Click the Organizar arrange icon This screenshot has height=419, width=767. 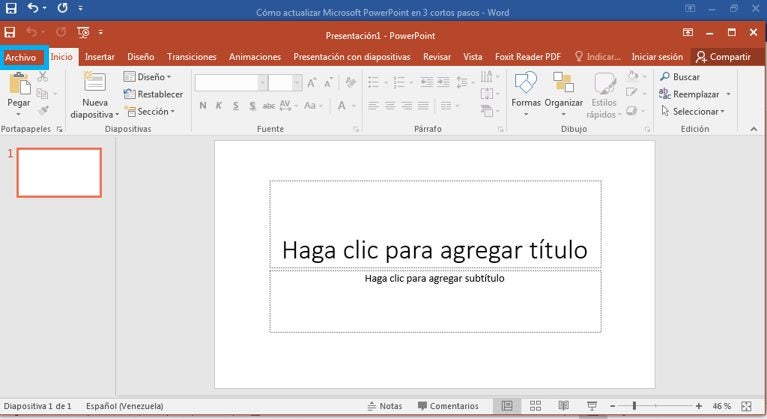[564, 82]
